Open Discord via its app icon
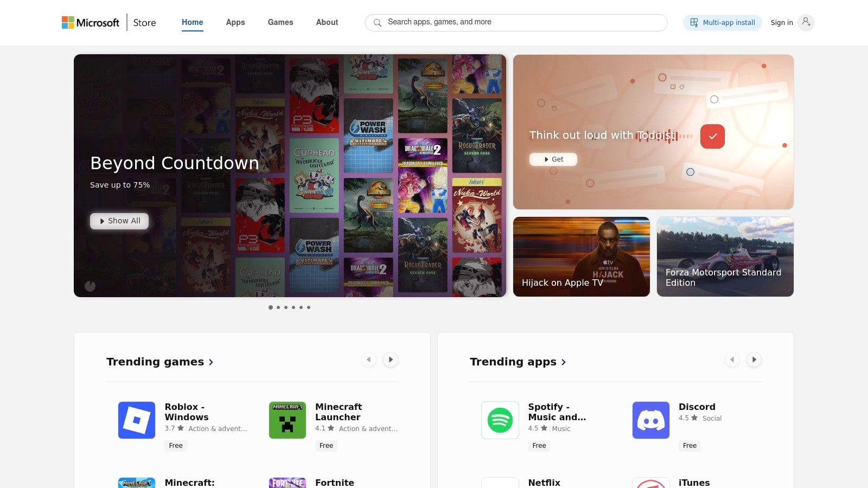The width and height of the screenshot is (868, 488). 650,420
